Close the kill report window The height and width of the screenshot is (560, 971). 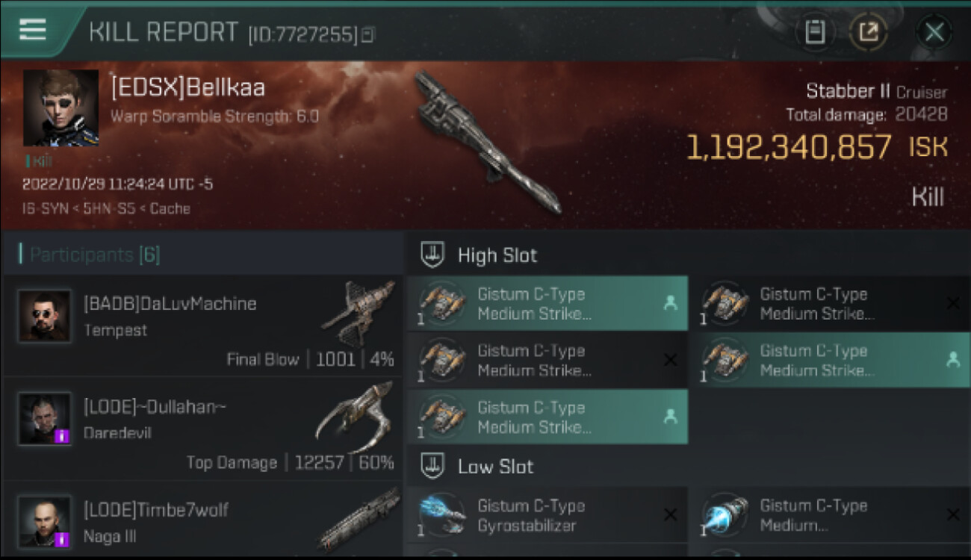(934, 32)
